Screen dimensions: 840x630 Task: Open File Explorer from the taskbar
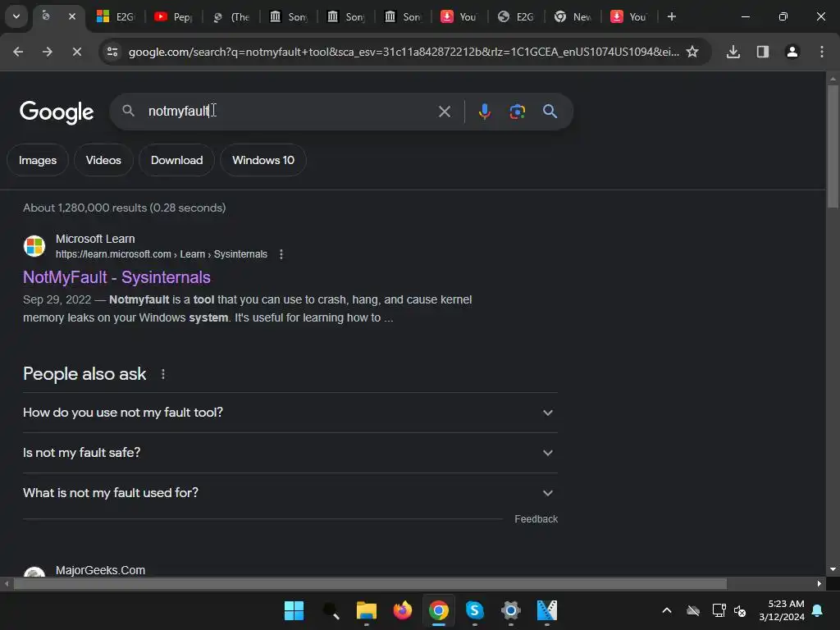(367, 610)
